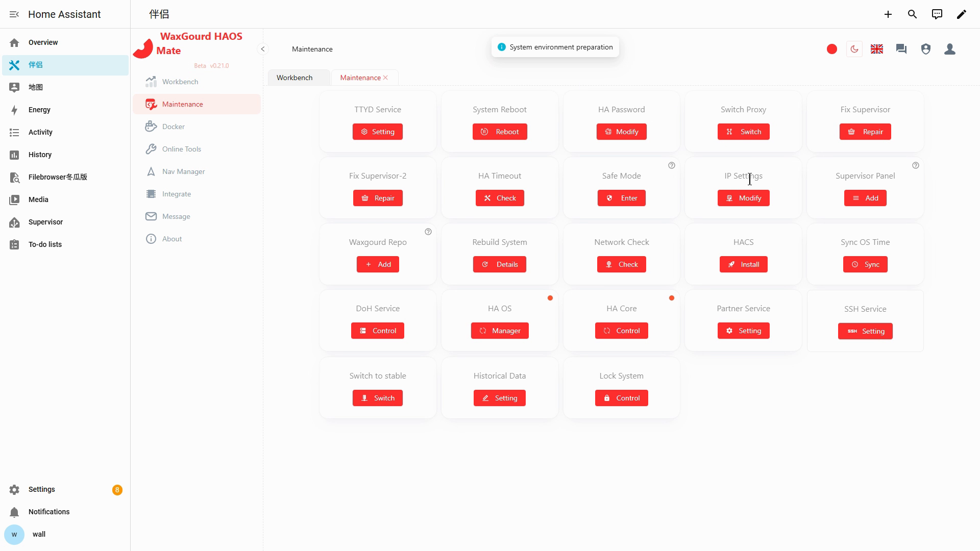Click Historical Data Setting button
This screenshot has width=980, height=551.
(x=500, y=398)
